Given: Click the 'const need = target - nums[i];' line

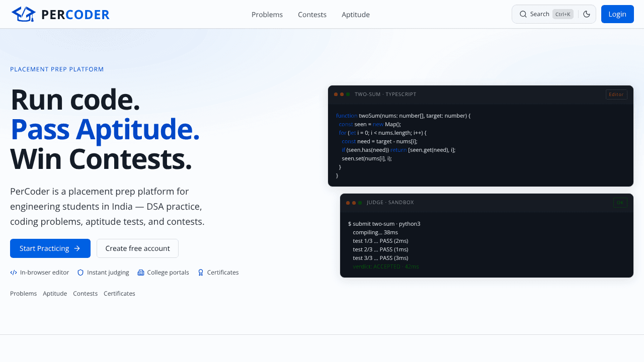Looking at the screenshot, I should pos(379,141).
